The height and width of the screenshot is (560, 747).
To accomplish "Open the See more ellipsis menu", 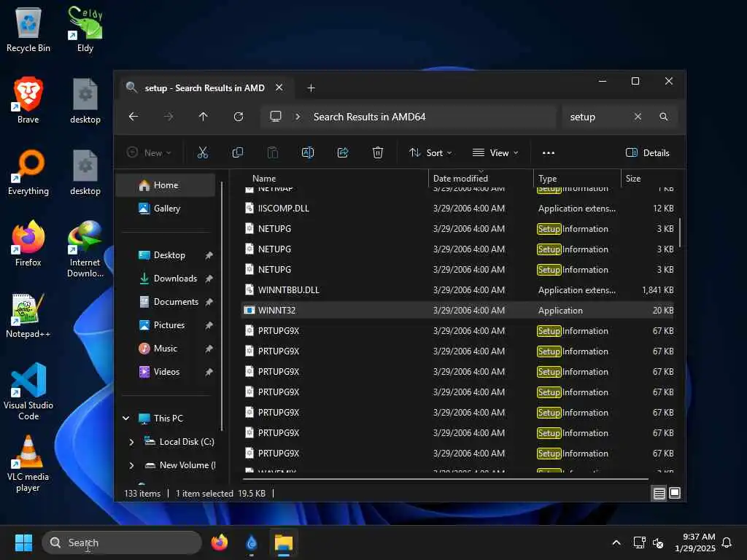I will tap(549, 153).
